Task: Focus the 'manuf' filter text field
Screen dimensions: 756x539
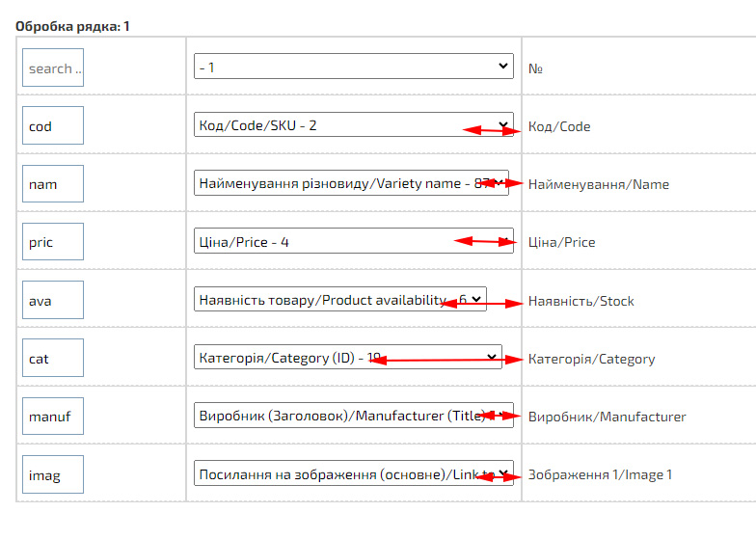Action: (x=53, y=417)
